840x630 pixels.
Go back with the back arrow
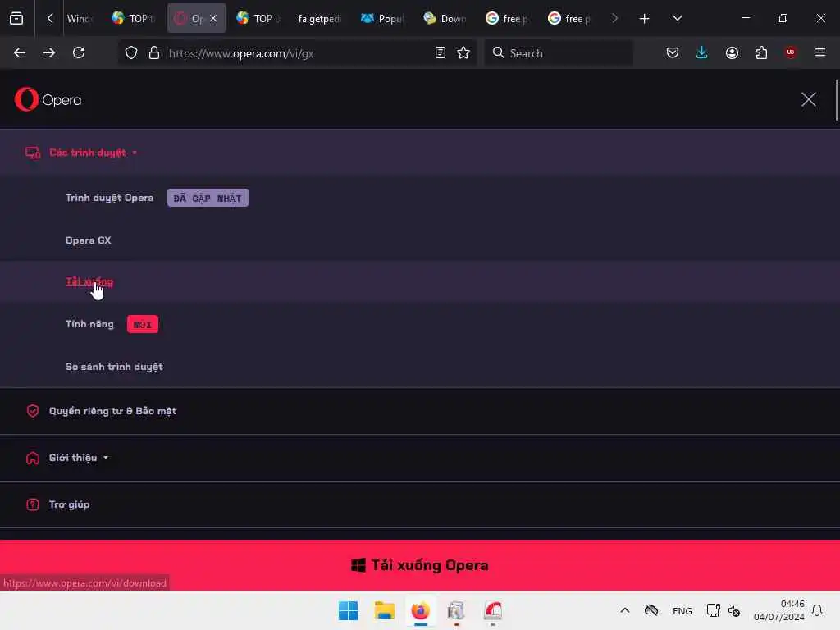click(x=20, y=52)
